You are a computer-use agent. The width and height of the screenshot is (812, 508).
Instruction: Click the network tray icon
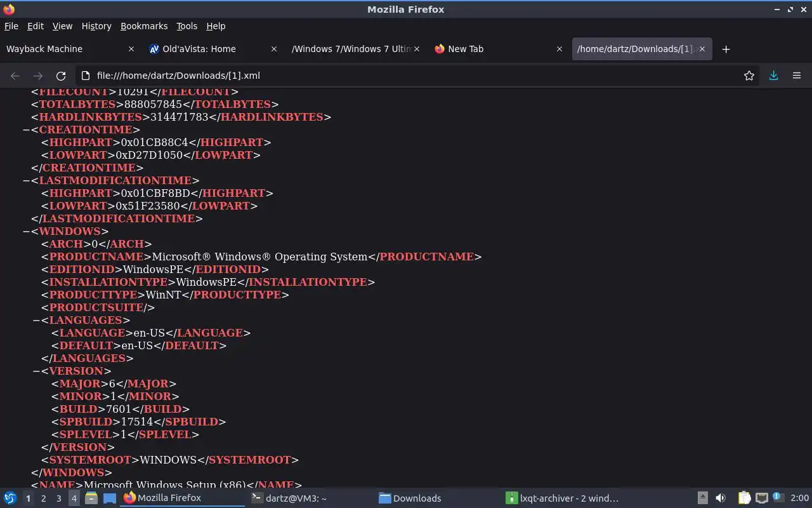pos(762,498)
